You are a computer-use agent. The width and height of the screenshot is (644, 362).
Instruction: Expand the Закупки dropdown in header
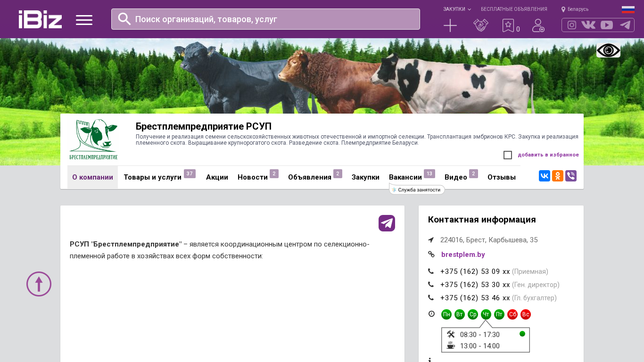pyautogui.click(x=457, y=9)
